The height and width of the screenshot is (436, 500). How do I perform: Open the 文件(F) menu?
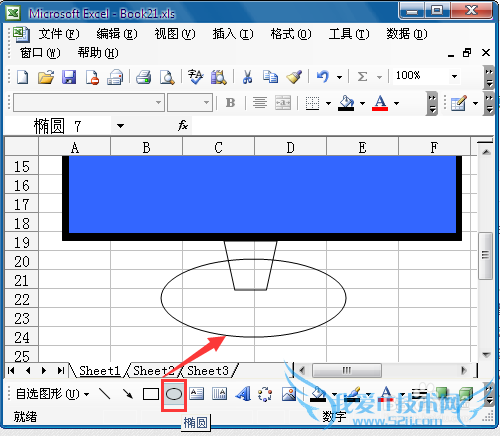59,34
